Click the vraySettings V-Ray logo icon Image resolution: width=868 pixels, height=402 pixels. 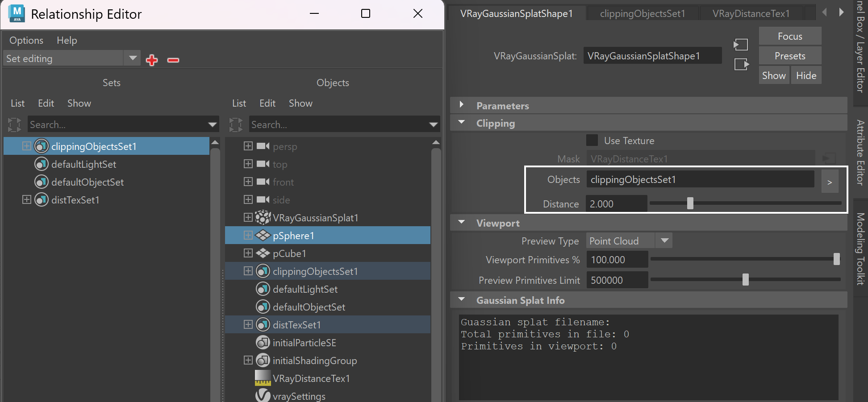(263, 395)
